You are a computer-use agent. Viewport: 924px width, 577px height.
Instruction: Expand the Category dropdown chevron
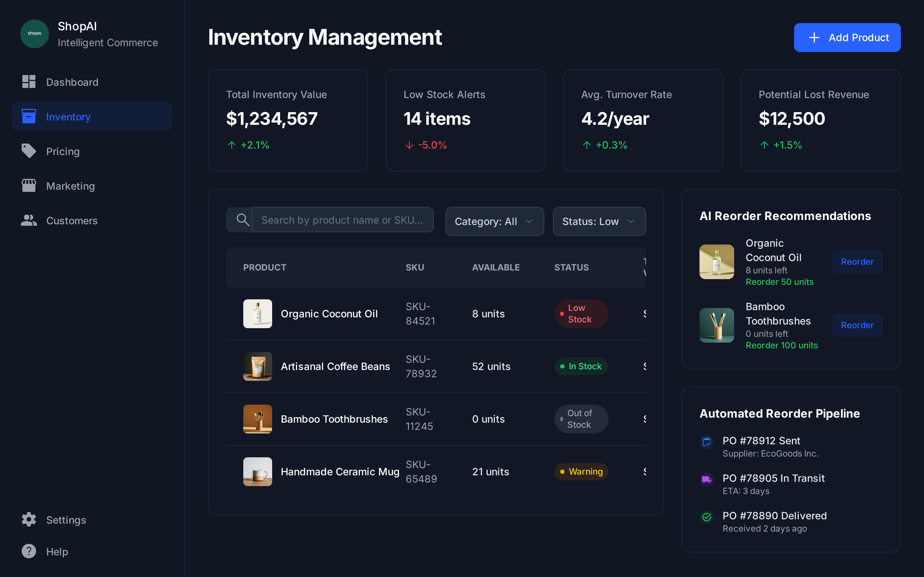529,221
